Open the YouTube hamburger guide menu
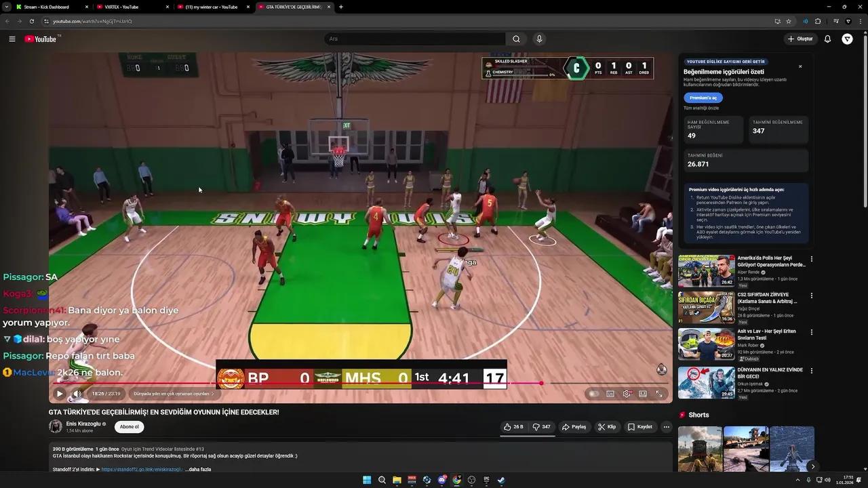The image size is (868, 488). coord(12,39)
